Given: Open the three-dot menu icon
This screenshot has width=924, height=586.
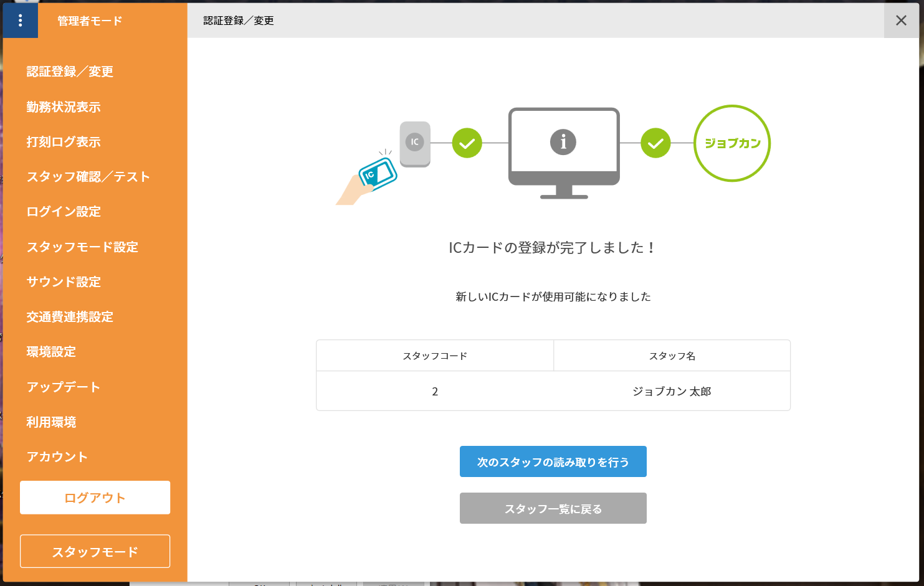Looking at the screenshot, I should point(21,21).
